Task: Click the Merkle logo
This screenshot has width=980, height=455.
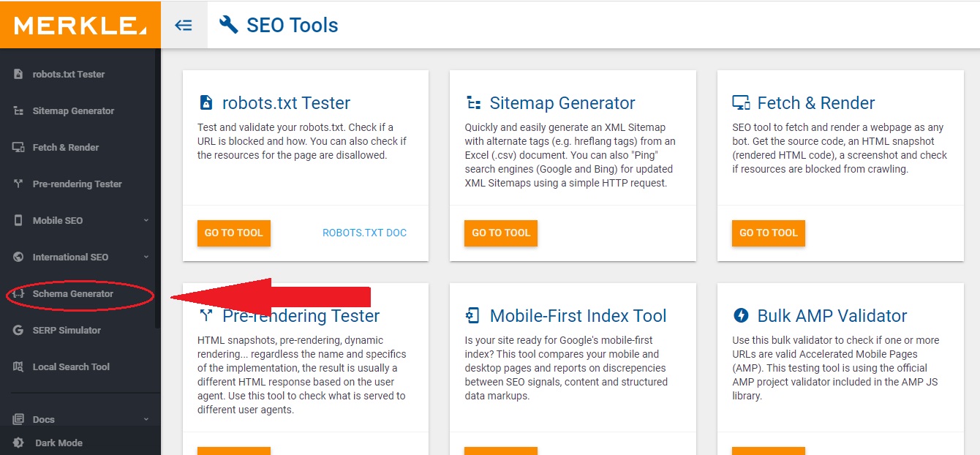Action: point(80,26)
